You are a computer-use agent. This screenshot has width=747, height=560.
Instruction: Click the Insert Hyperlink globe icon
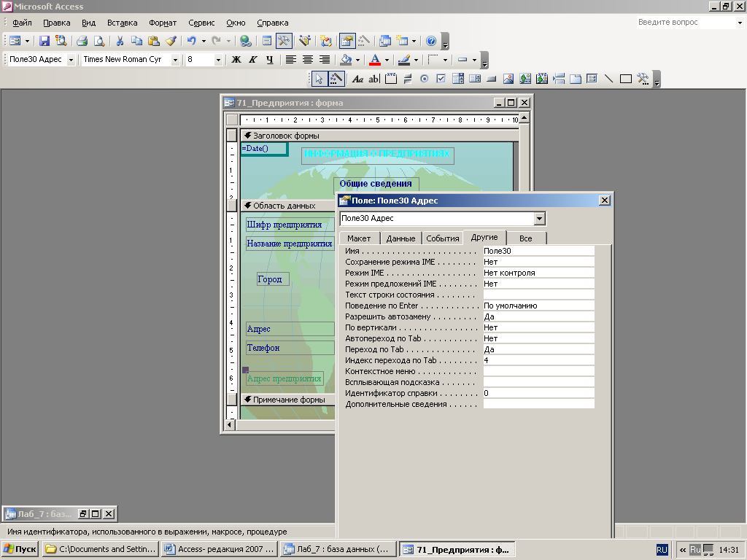[x=245, y=41]
